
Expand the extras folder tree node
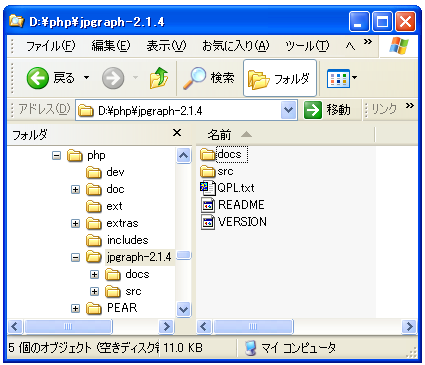point(76,223)
